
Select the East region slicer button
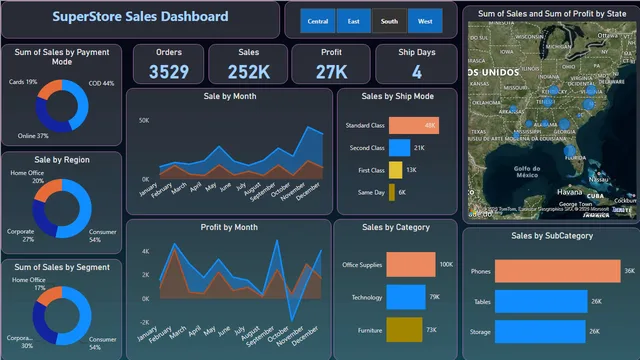click(353, 21)
